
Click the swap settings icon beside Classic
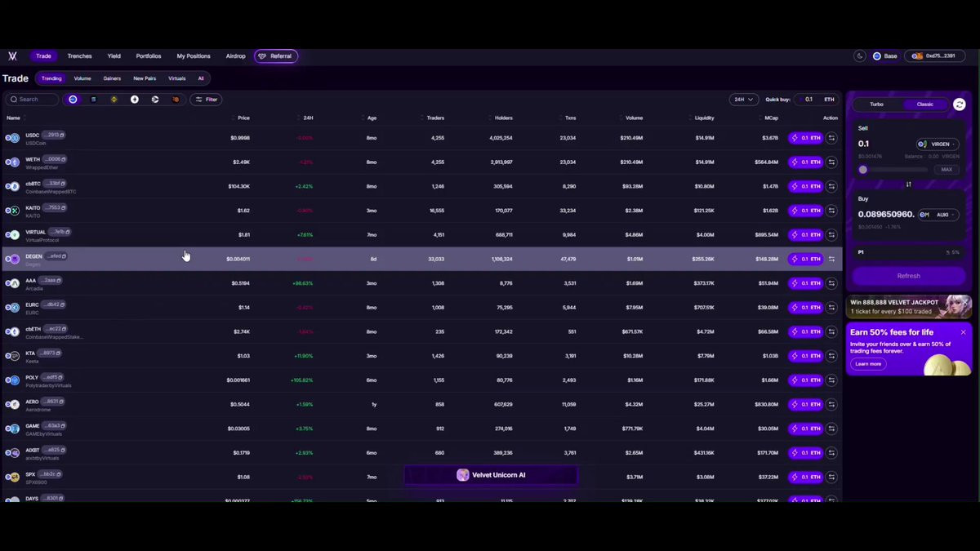(x=960, y=104)
